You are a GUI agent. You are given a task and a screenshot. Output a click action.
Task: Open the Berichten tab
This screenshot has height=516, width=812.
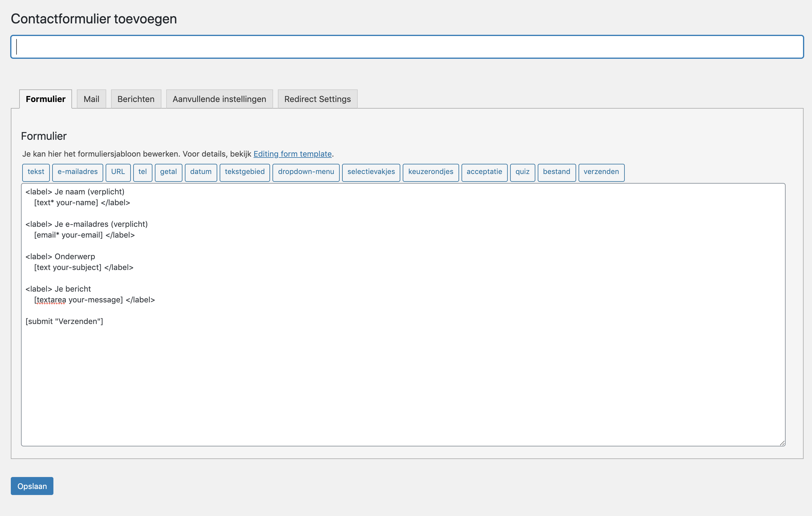[x=136, y=99]
